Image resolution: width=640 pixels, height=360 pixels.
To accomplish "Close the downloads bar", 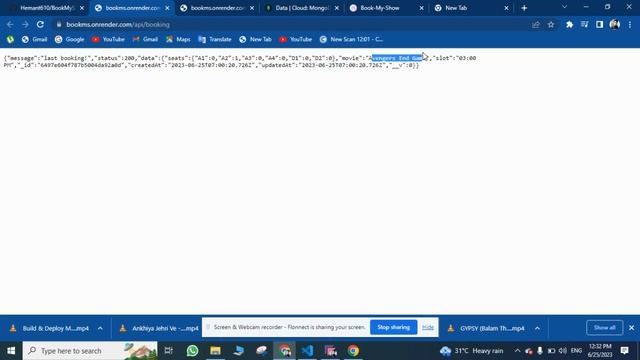I will coord(631,328).
